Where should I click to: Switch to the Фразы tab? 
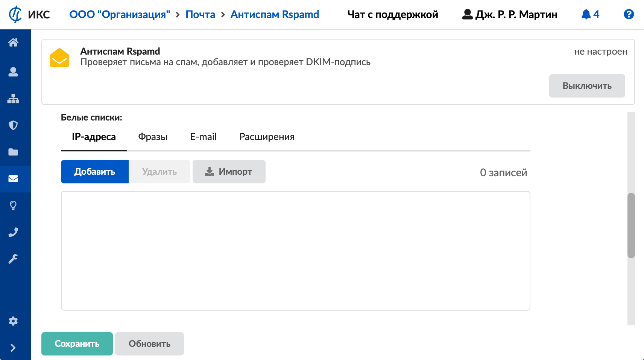[x=153, y=137]
